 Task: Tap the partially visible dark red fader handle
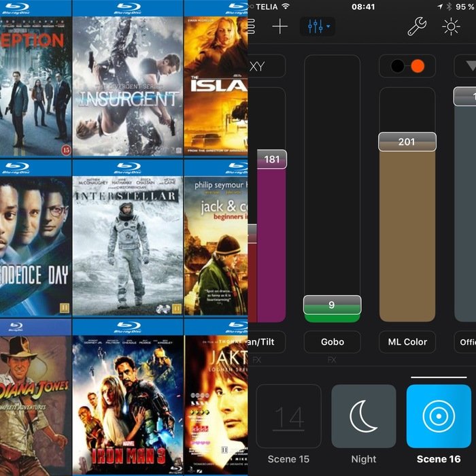tap(252, 234)
